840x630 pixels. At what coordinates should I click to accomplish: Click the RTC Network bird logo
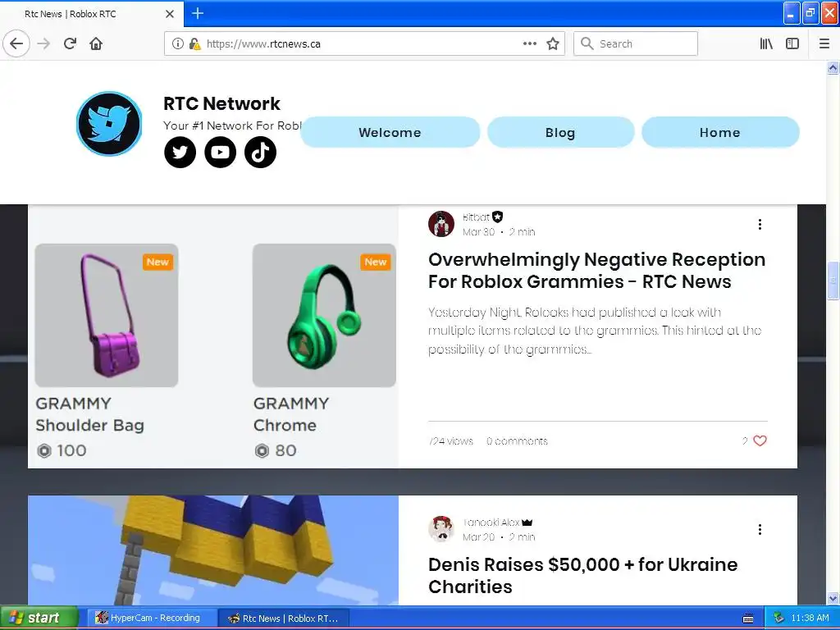coord(109,123)
